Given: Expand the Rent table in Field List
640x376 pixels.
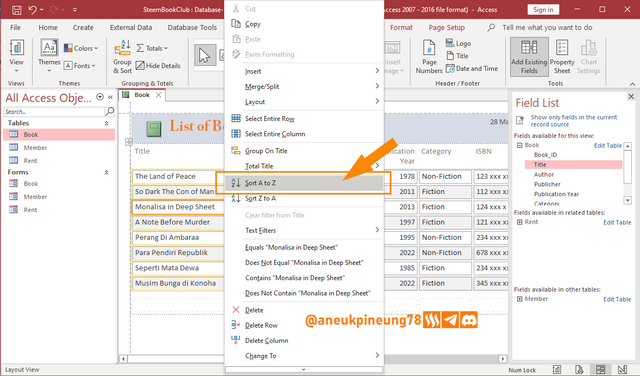Looking at the screenshot, I should pyautogui.click(x=520, y=222).
